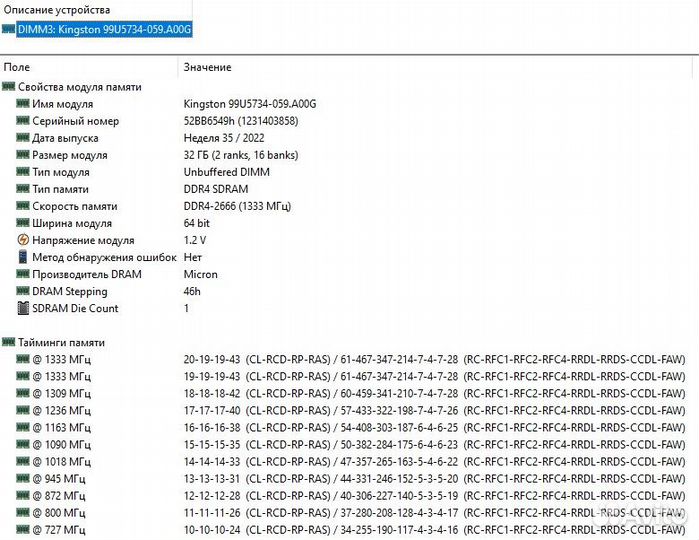Click the icon beside SDRAM Die Count
This screenshot has height=540, width=699.
[x=23, y=308]
